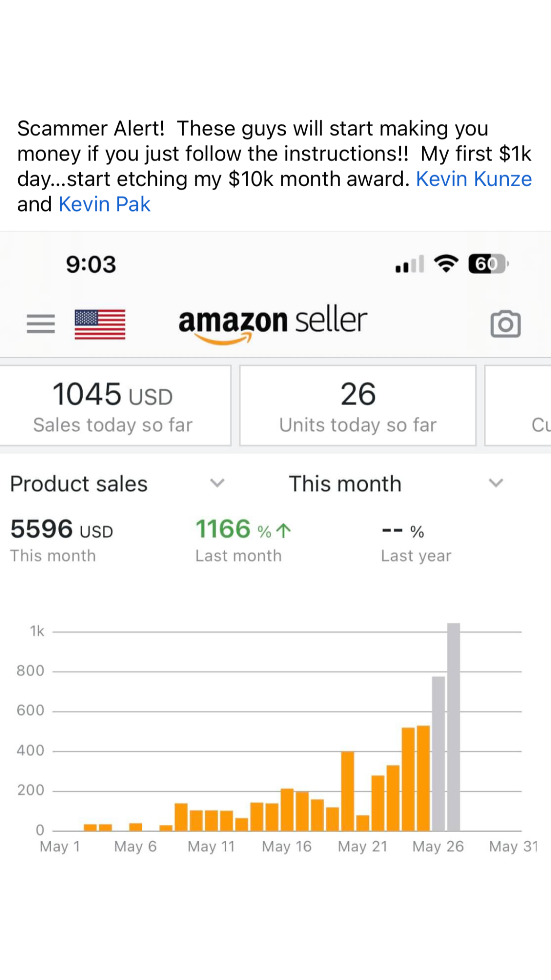Screen dimensions: 551x980
Task: Tap the camera icon
Action: tap(505, 324)
